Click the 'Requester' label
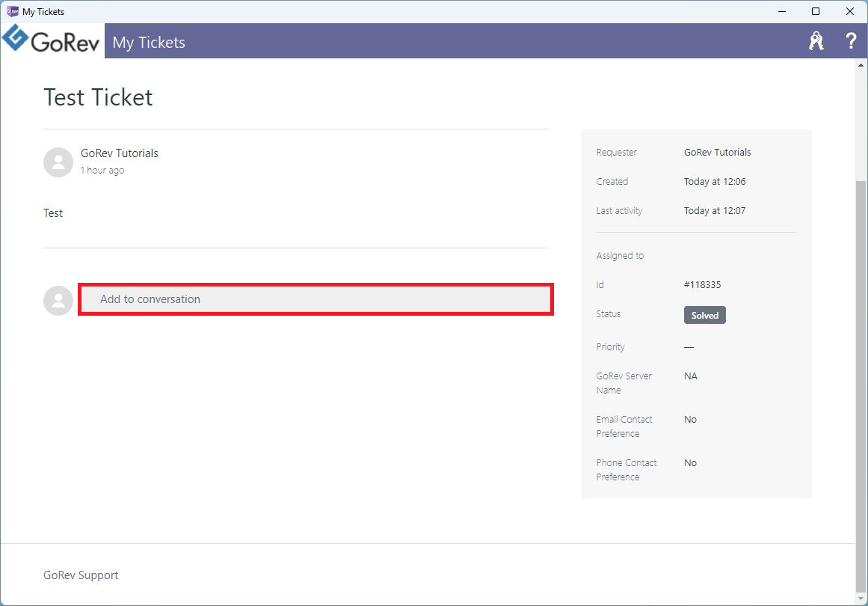 (x=617, y=153)
